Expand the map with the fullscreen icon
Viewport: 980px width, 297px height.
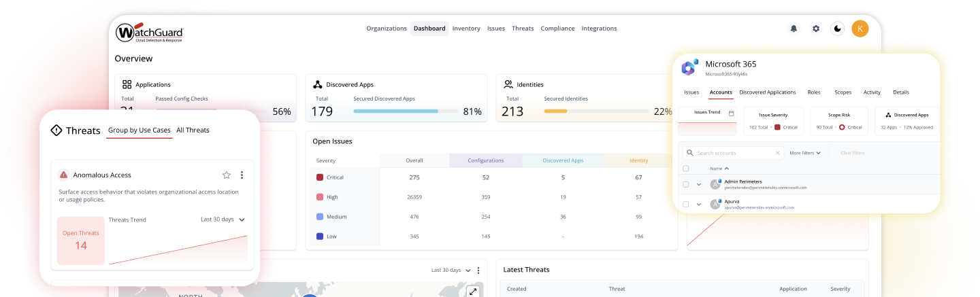(473, 292)
